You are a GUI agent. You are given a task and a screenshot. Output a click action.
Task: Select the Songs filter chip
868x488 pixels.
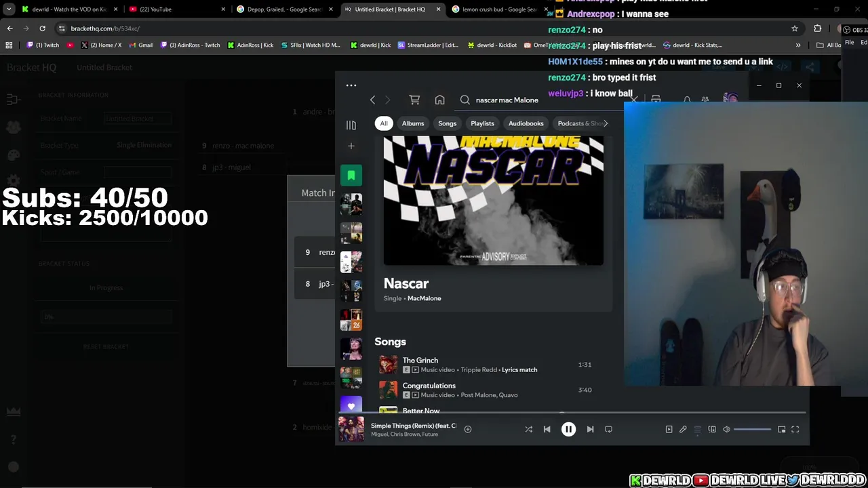pos(447,123)
